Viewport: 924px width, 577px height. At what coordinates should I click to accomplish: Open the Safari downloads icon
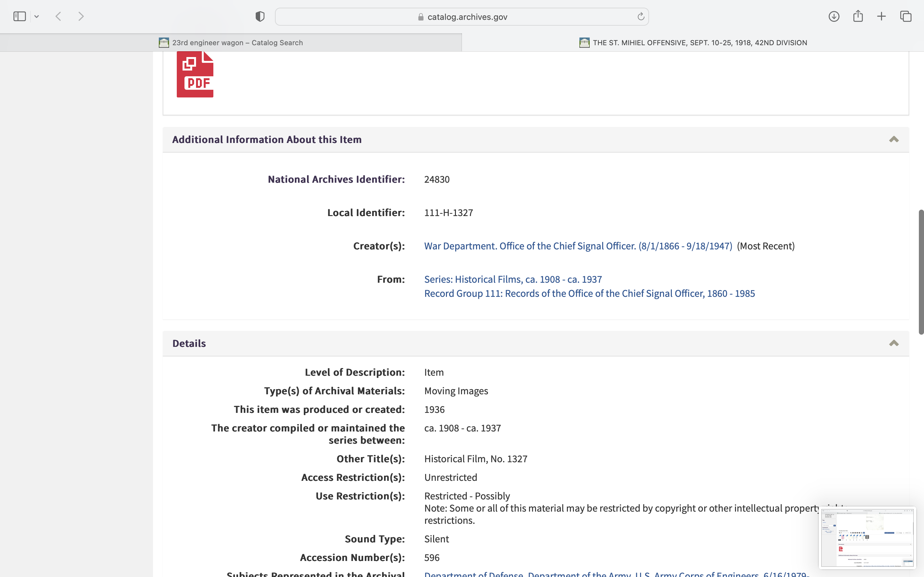coord(834,16)
